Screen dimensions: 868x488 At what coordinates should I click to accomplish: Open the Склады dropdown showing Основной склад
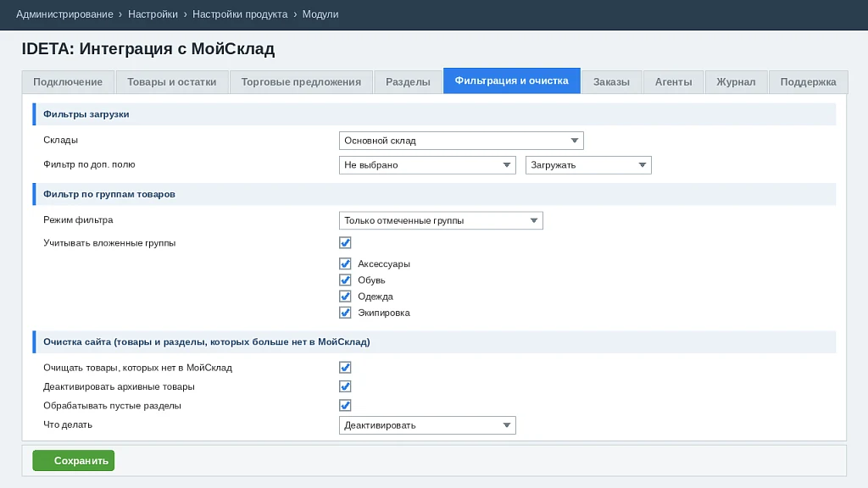(x=461, y=141)
